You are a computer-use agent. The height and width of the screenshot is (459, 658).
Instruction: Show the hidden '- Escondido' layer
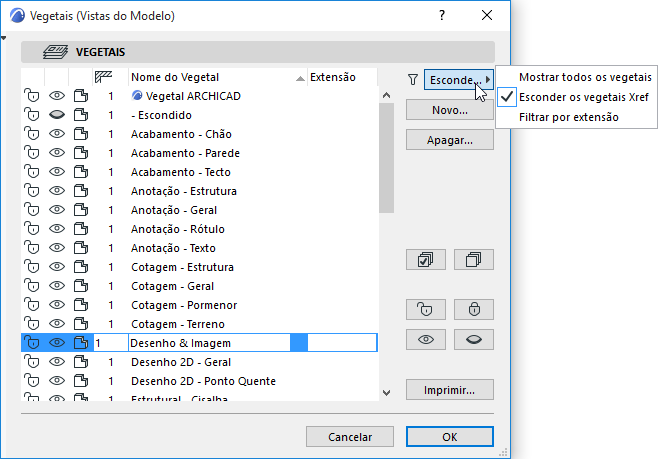(57, 115)
